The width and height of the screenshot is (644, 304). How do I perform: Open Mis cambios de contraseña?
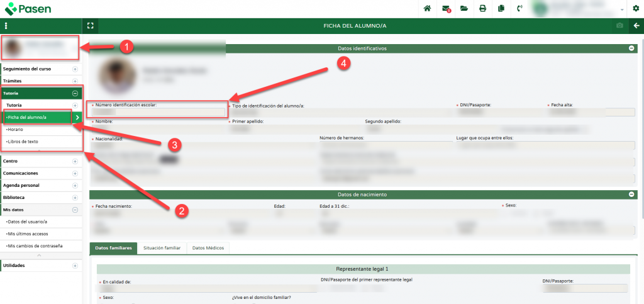coord(33,245)
